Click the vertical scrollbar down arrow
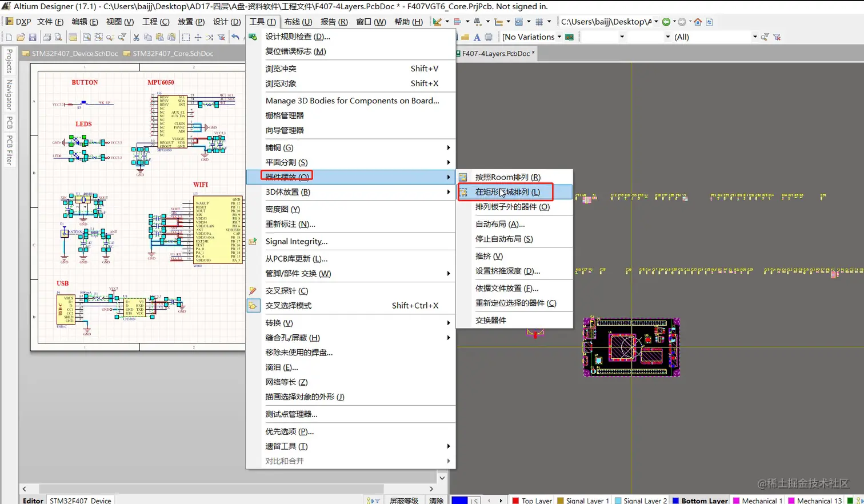Viewport: 864px width, 504px height. (442, 478)
